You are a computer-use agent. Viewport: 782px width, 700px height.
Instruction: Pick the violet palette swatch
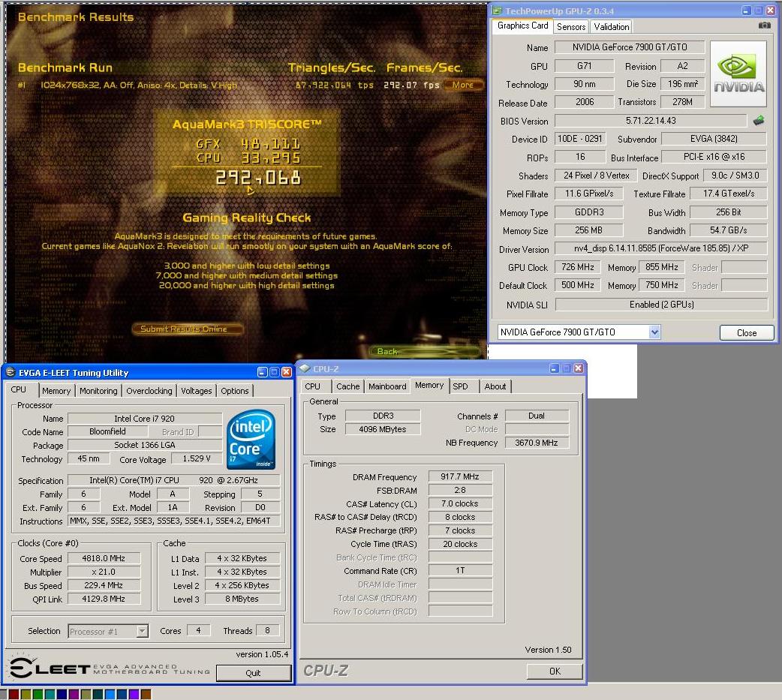tap(134, 694)
